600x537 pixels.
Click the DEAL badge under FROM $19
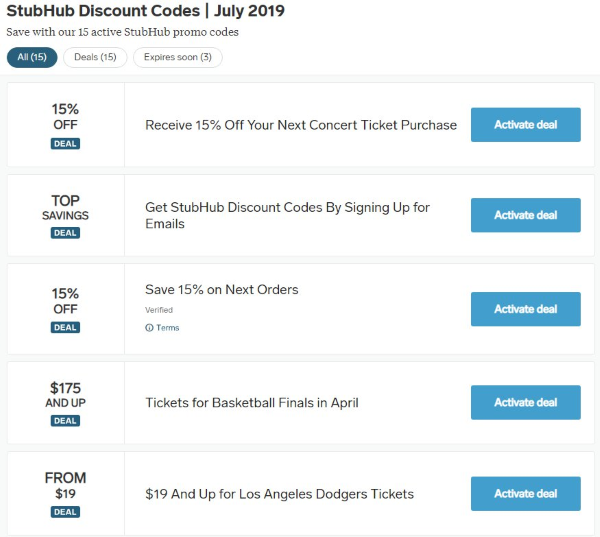(x=65, y=512)
